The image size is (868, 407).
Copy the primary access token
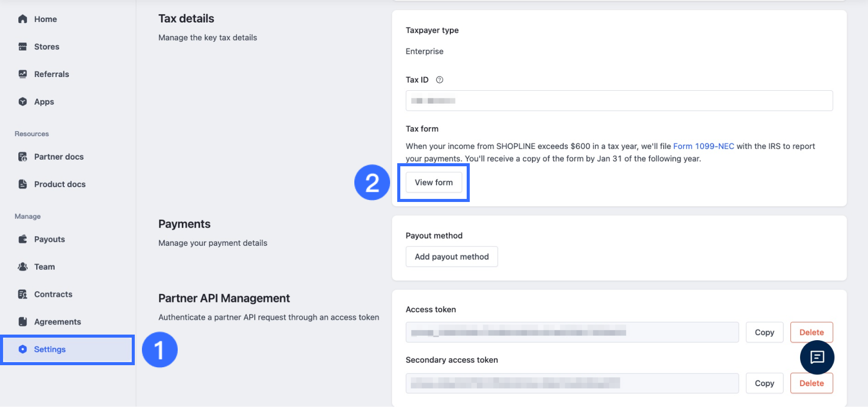pyautogui.click(x=764, y=332)
